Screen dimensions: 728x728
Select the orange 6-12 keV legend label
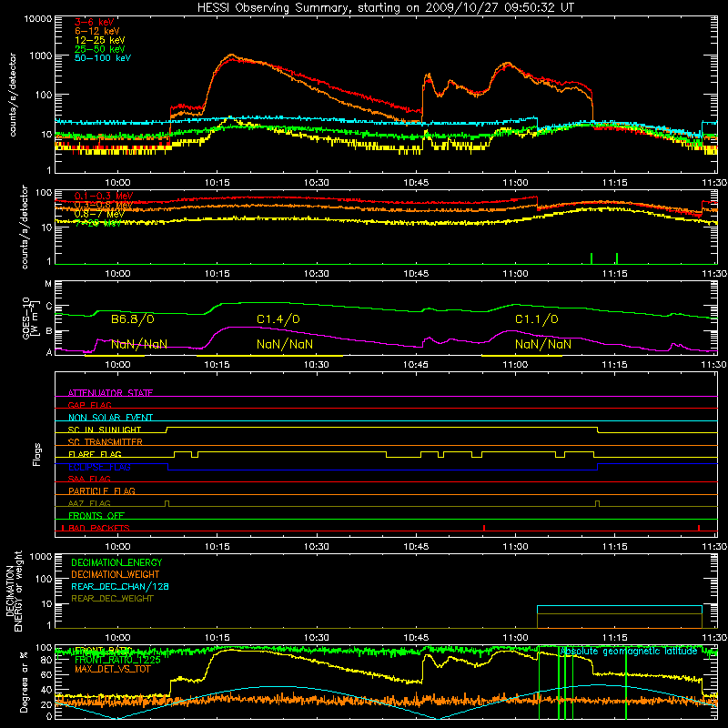96,31
